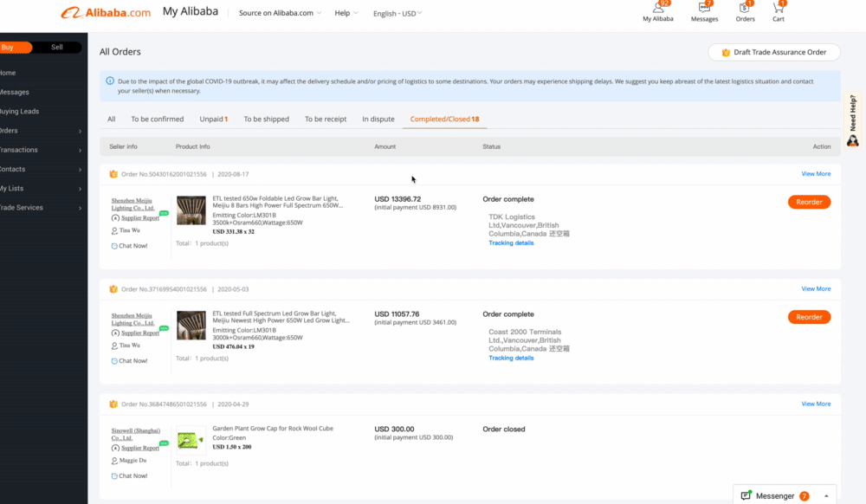Click the My Alibaba heading
The image size is (866, 504).
click(190, 11)
